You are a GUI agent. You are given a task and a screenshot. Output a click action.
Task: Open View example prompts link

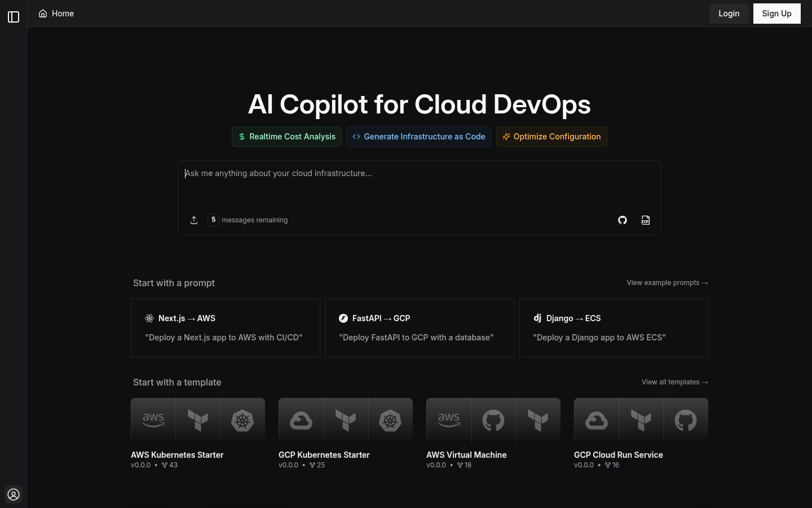click(x=667, y=283)
